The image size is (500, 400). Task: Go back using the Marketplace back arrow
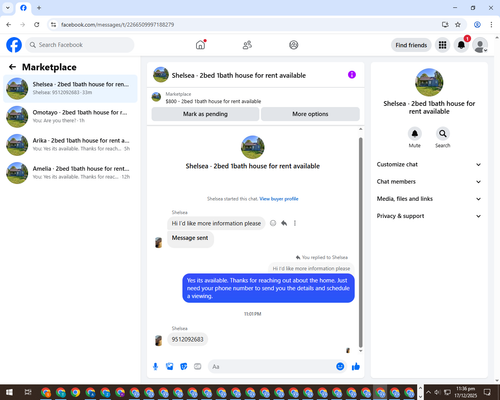point(12,67)
